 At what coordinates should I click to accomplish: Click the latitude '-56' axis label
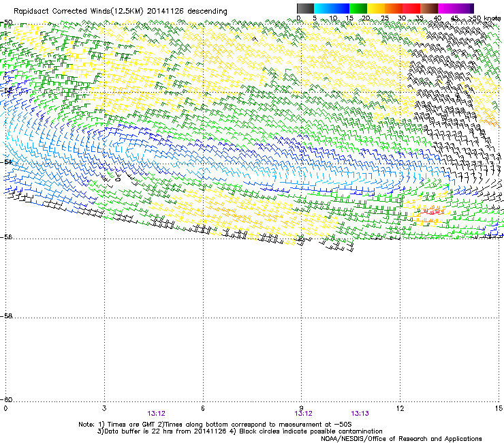point(7,237)
